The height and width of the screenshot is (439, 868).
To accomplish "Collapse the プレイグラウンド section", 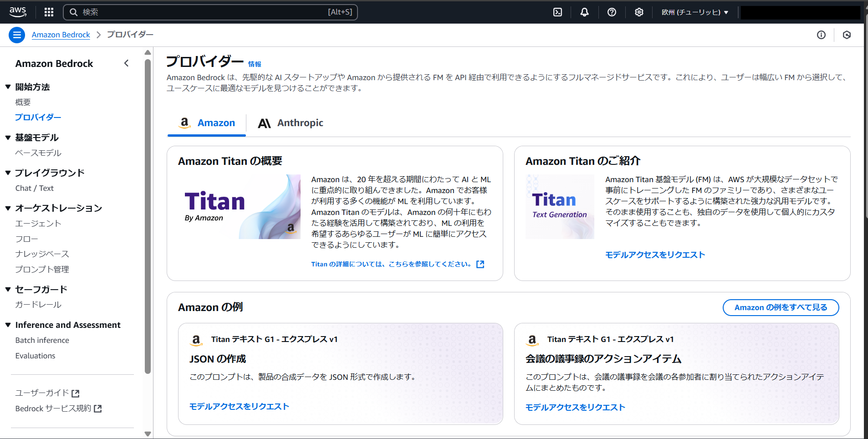I will click(x=8, y=173).
